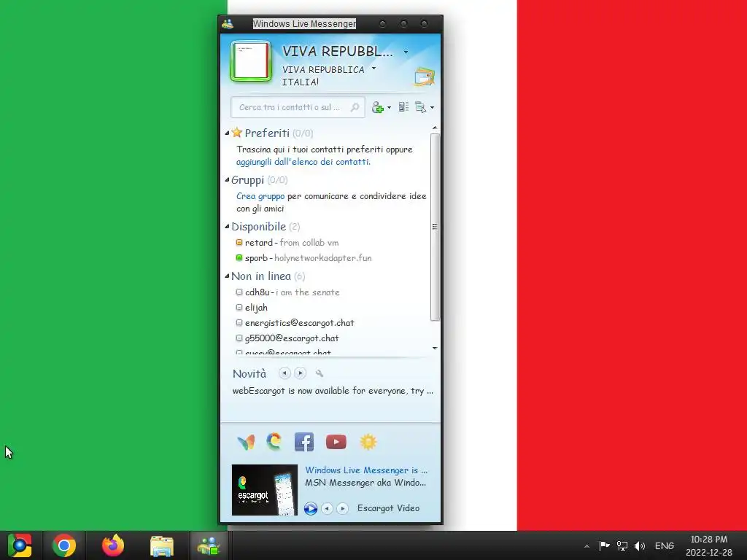Open the MSN butterfly tab icon

246,443
